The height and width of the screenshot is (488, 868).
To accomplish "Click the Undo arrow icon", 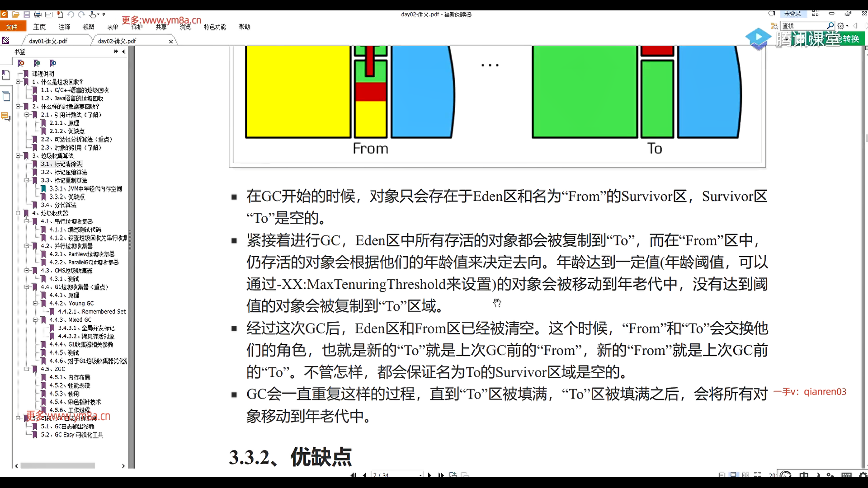I will (x=71, y=14).
